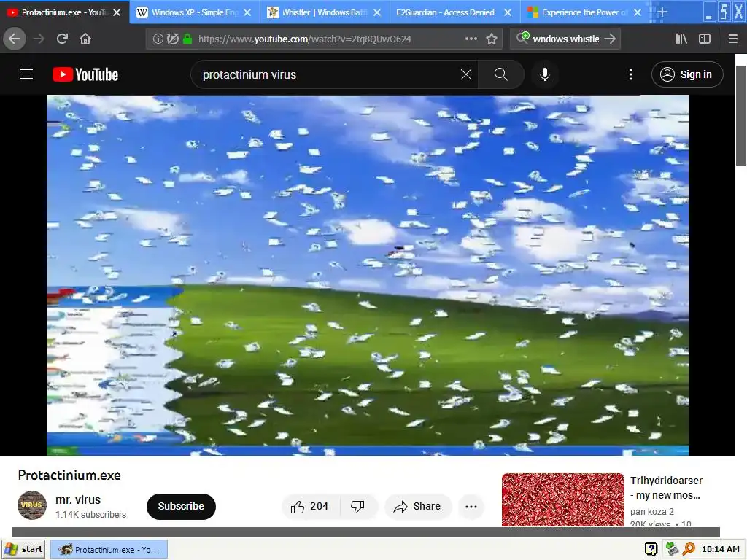The image size is (747, 560).
Task: Open the mr. virus channel avatar
Action: click(32, 505)
